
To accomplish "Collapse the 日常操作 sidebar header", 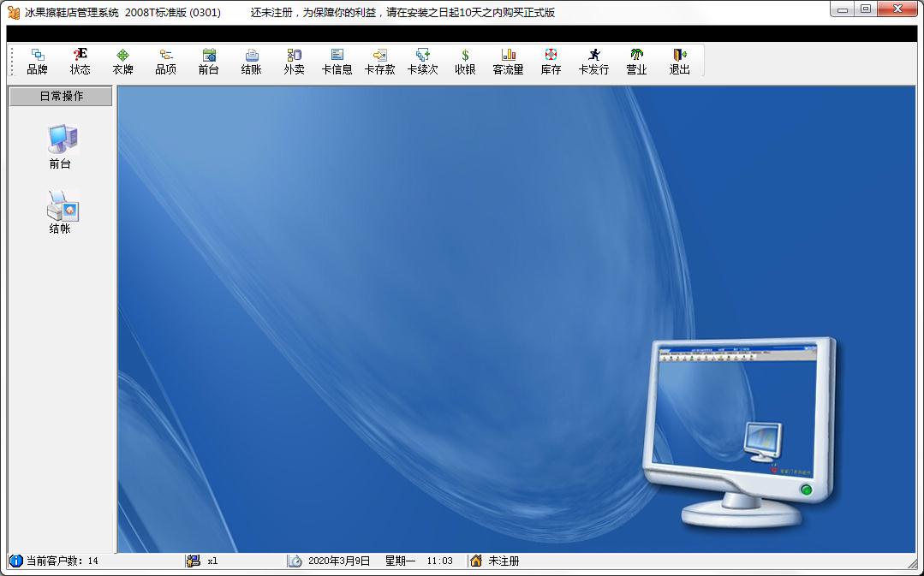I will [x=61, y=96].
